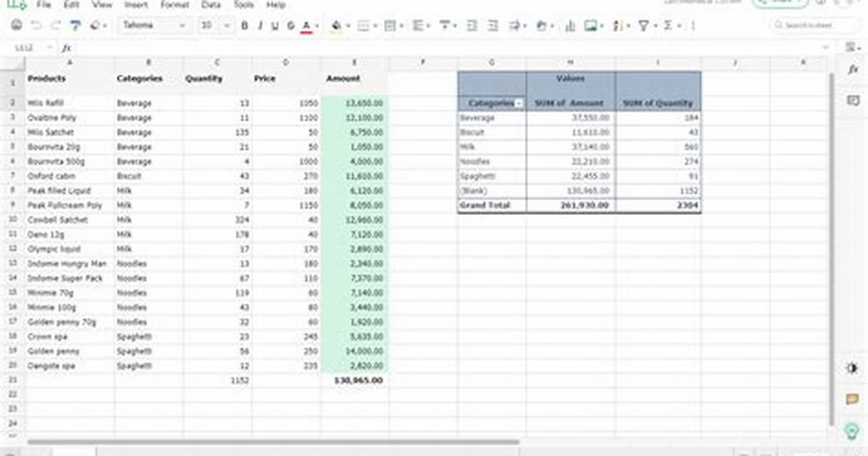
Task: Click the Redo icon
Action: pos(55,25)
